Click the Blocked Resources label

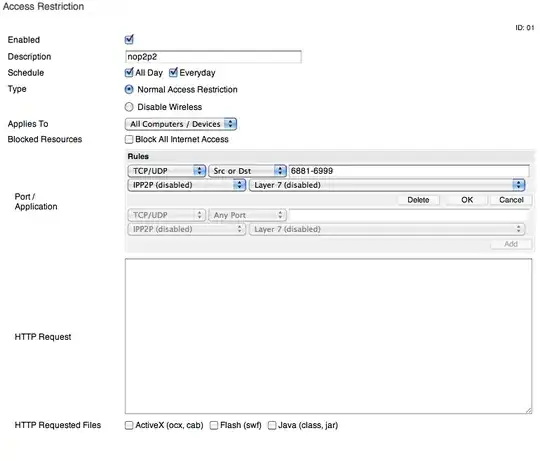[x=45, y=139]
